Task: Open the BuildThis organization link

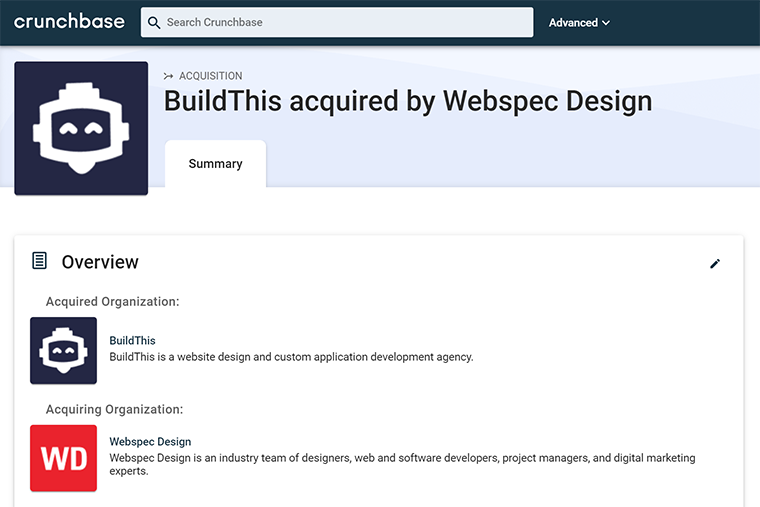Action: click(x=132, y=341)
